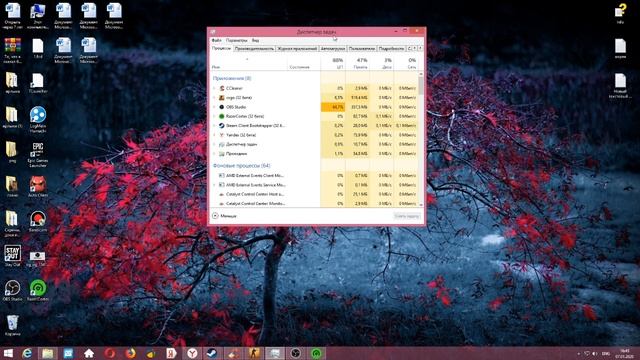Sort processes by the ЦП column header
The width and height of the screenshot is (640, 360).
[333, 63]
